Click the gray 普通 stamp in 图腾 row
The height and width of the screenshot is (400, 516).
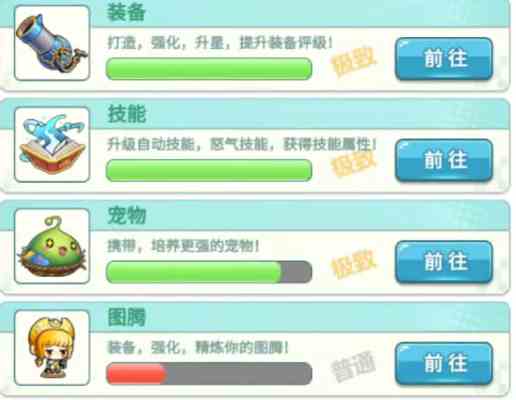coord(353,366)
